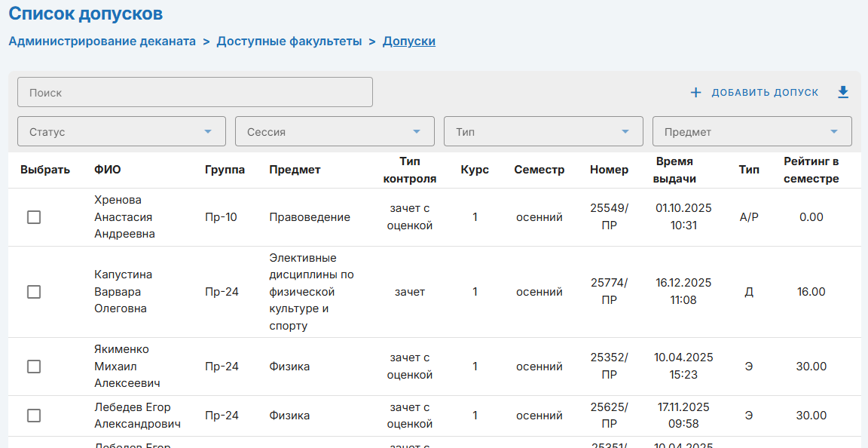
Task: Open the Статус filter dropdown
Action: (x=121, y=131)
